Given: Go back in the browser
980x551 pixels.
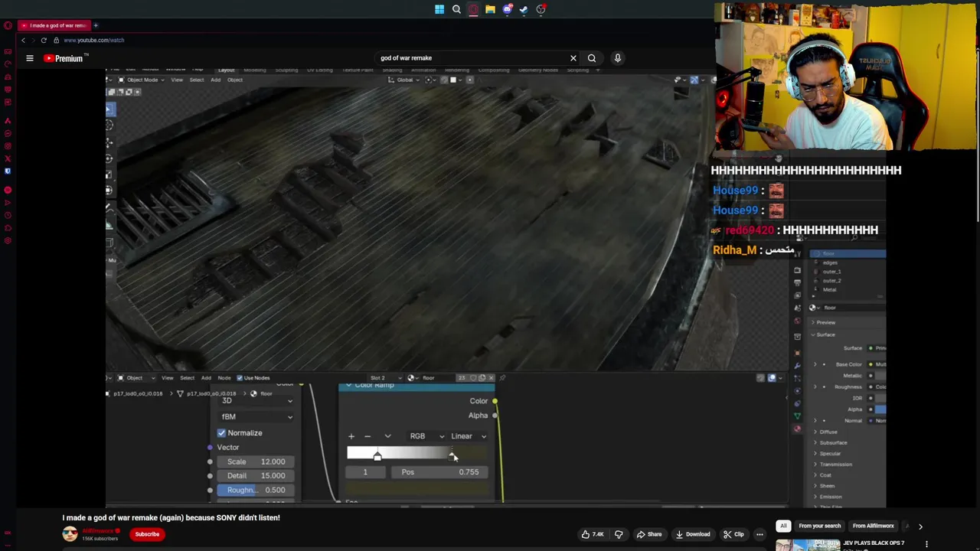Looking at the screenshot, I should (23, 40).
